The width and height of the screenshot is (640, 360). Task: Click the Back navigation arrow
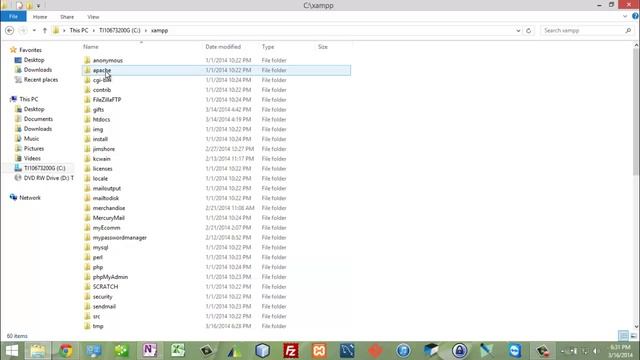[x=10, y=31]
